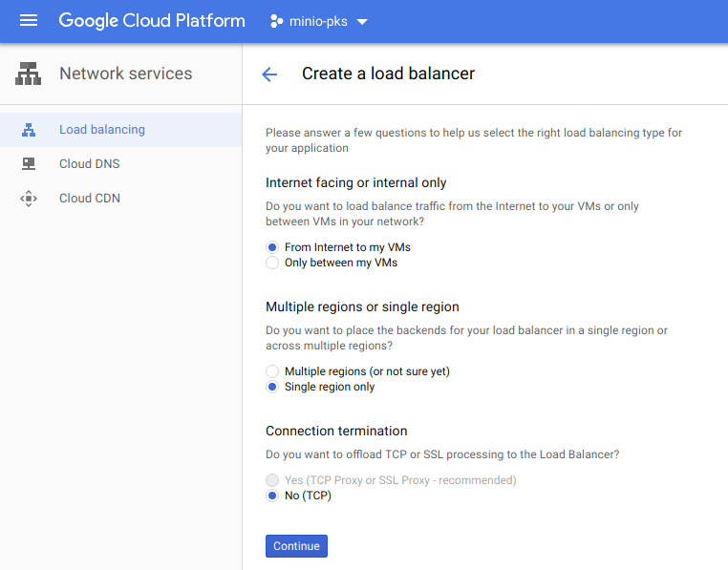Image resolution: width=728 pixels, height=570 pixels.
Task: Select 'From Internet to my VMs' option
Action: click(272, 247)
